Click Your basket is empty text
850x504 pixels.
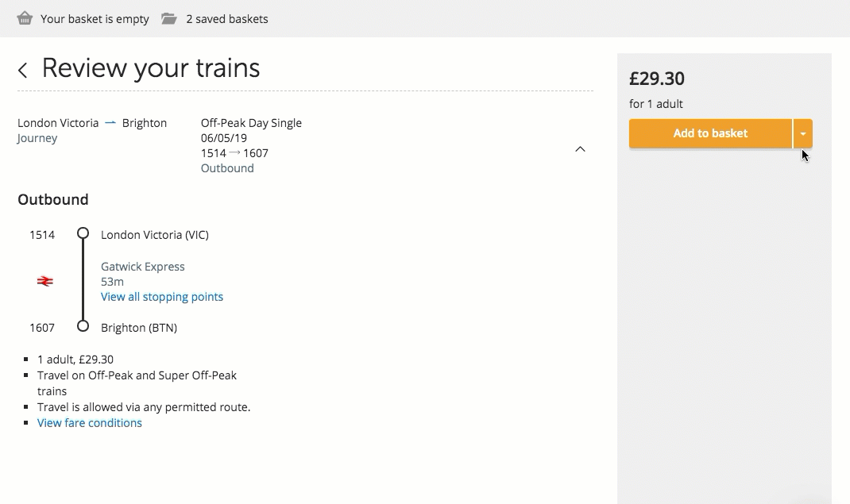click(95, 19)
